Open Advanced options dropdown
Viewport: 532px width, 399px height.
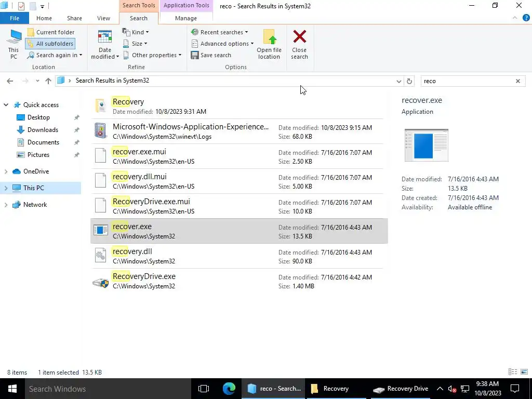(222, 44)
